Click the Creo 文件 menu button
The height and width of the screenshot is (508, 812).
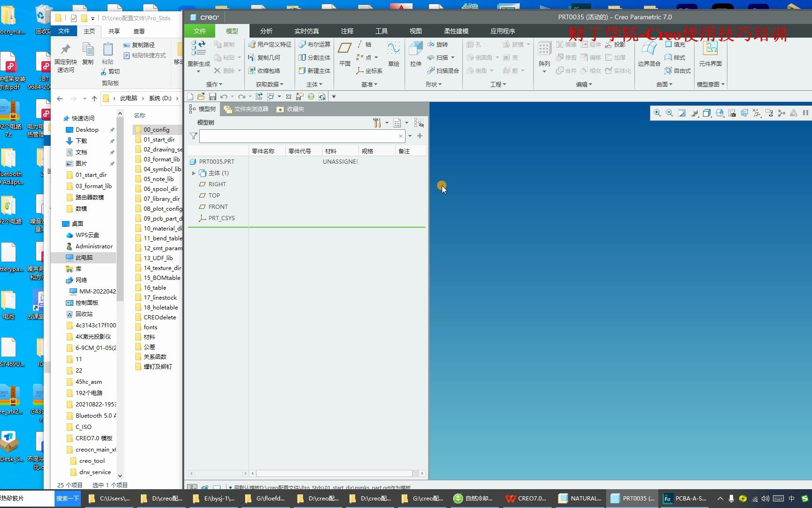point(200,31)
